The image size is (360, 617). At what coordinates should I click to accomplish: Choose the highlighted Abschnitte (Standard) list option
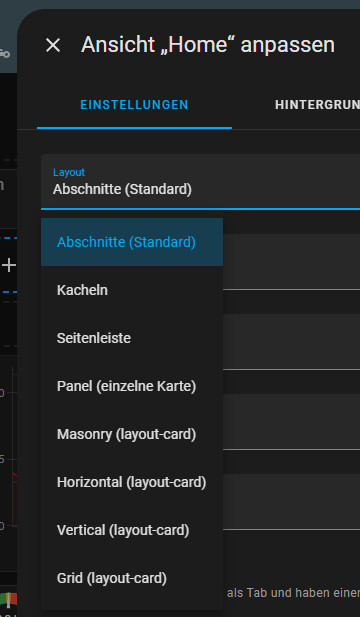(132, 242)
